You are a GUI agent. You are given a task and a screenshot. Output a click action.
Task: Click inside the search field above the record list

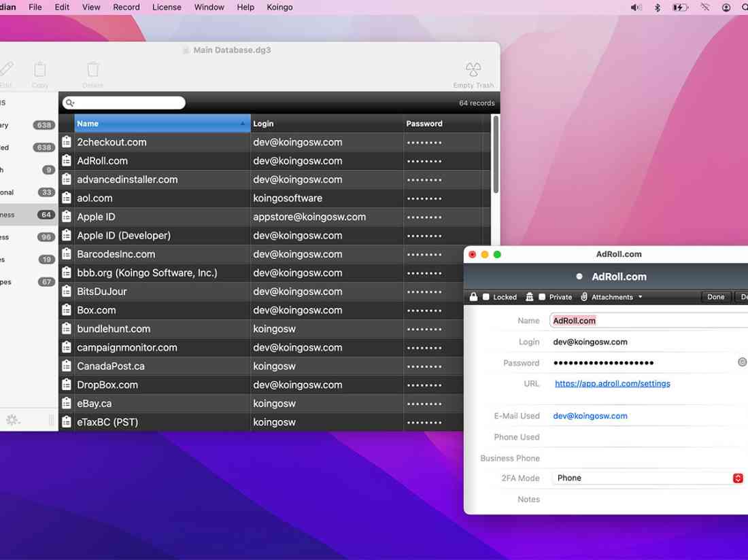(122, 102)
